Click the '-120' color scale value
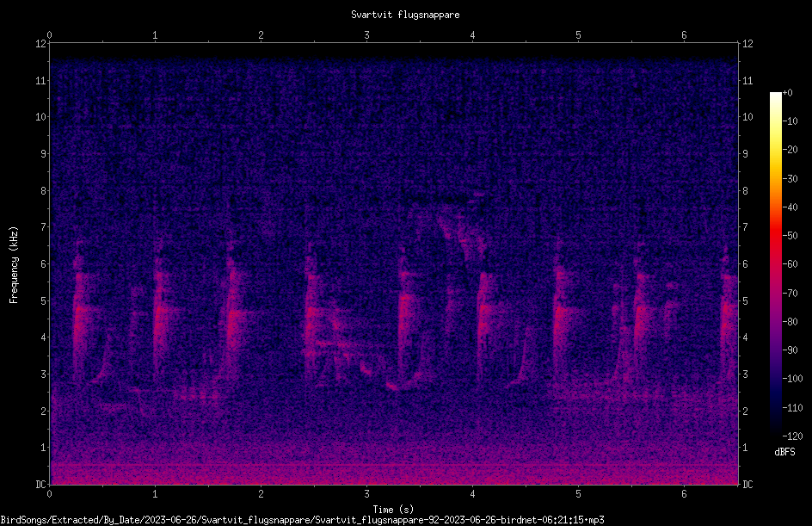 793,436
